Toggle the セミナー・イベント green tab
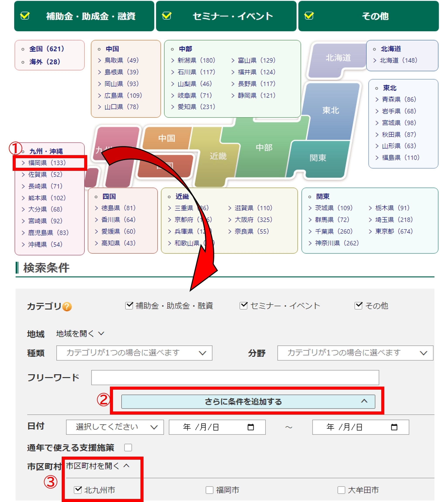This screenshot has height=502, width=448. click(x=226, y=16)
